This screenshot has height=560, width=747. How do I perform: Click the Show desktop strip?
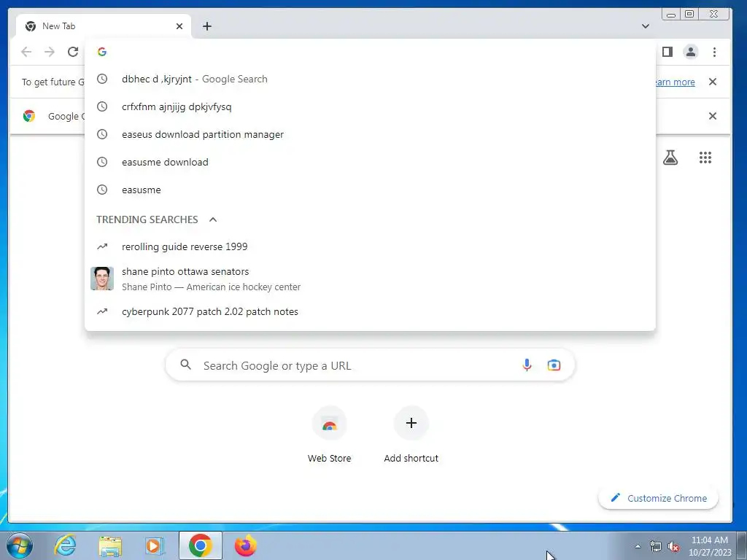742,545
